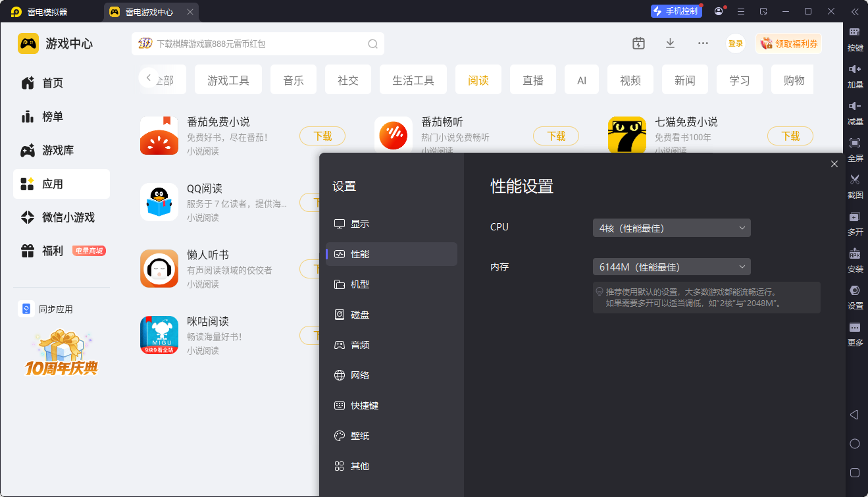Screen dimensions: 868x497
Task: Expand the CPU cores dropdown
Action: [x=671, y=228]
